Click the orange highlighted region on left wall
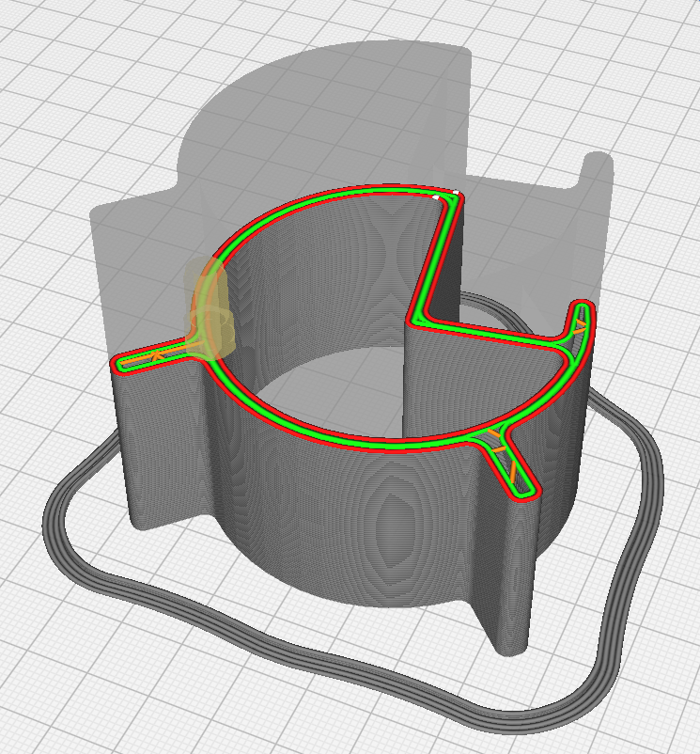 click(207, 306)
